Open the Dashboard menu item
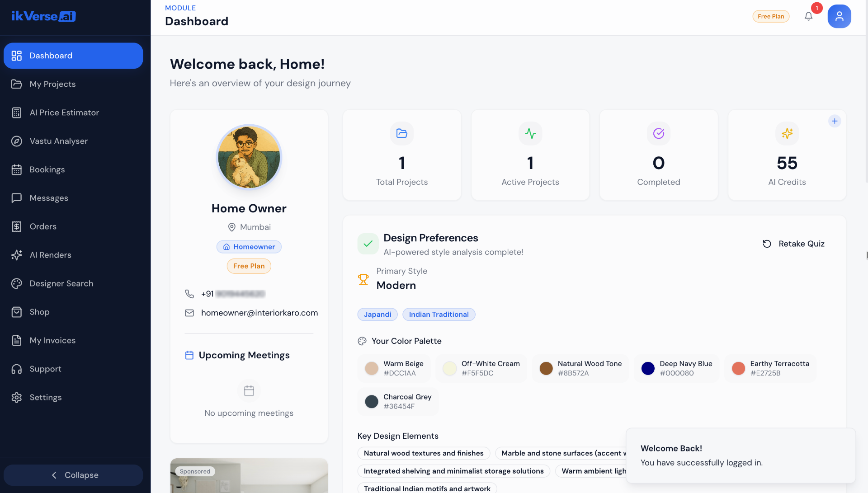The width and height of the screenshot is (868, 493). pos(73,56)
